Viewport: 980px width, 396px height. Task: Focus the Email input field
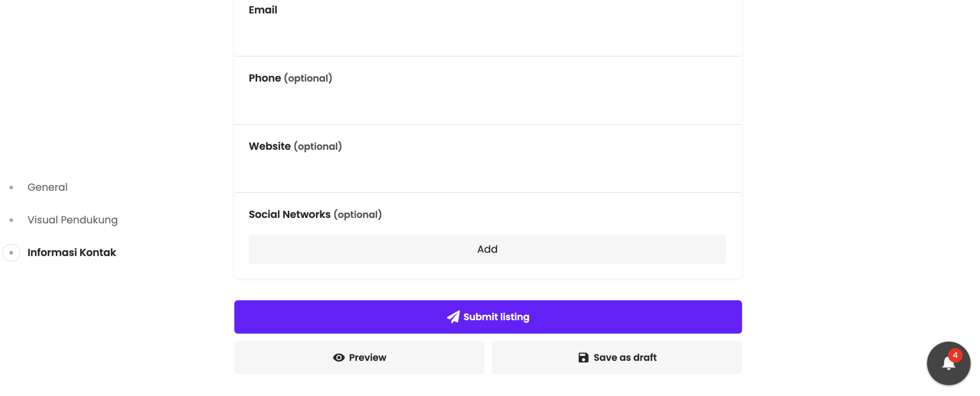[x=487, y=34]
